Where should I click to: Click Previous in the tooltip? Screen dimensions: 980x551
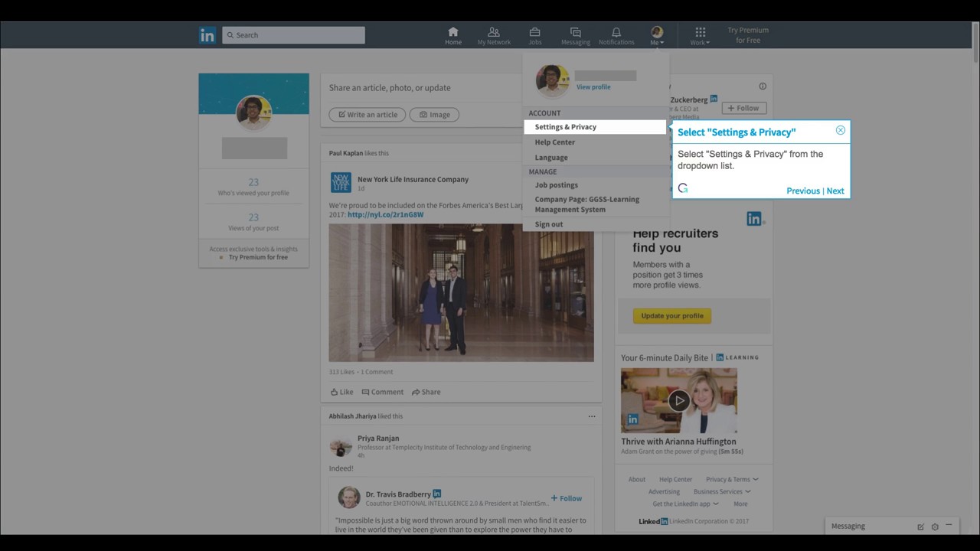point(803,191)
